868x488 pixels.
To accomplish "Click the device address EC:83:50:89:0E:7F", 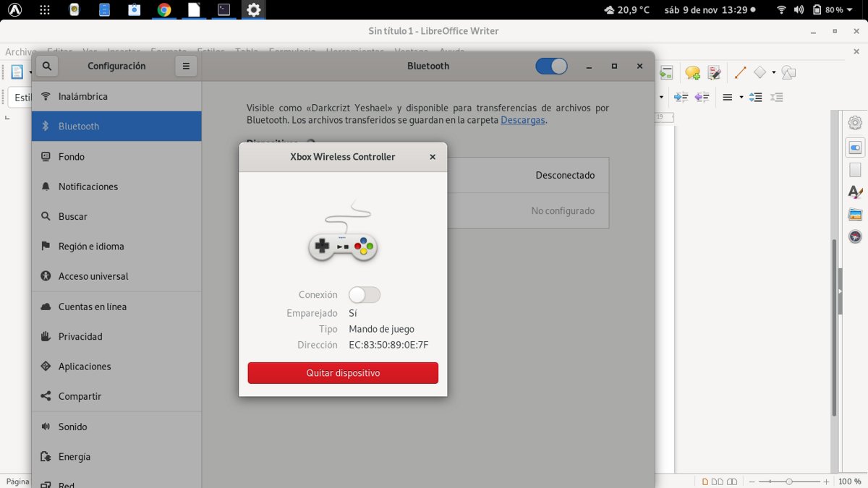I will coord(388,345).
